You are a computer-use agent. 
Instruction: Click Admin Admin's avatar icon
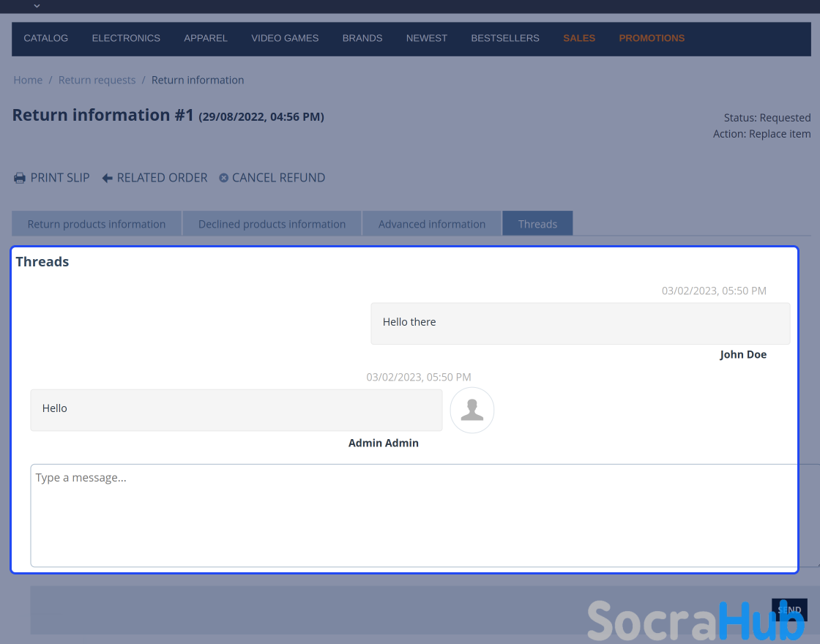471,410
